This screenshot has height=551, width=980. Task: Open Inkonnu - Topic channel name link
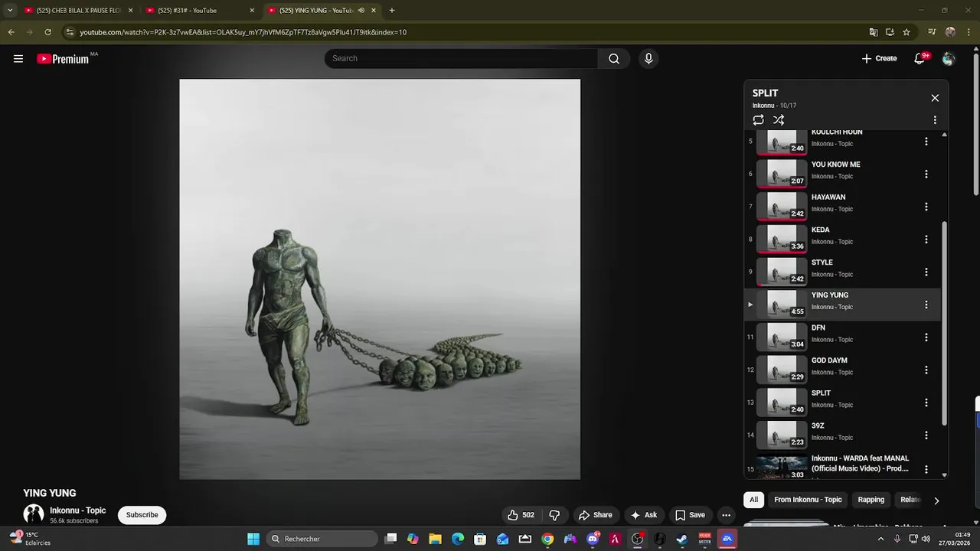(x=78, y=510)
